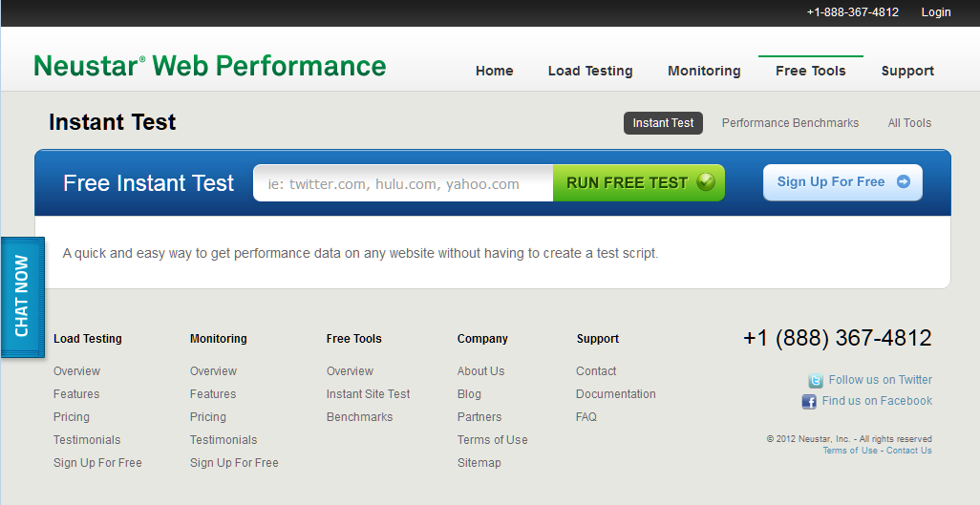Open About Us footer link

tap(480, 371)
